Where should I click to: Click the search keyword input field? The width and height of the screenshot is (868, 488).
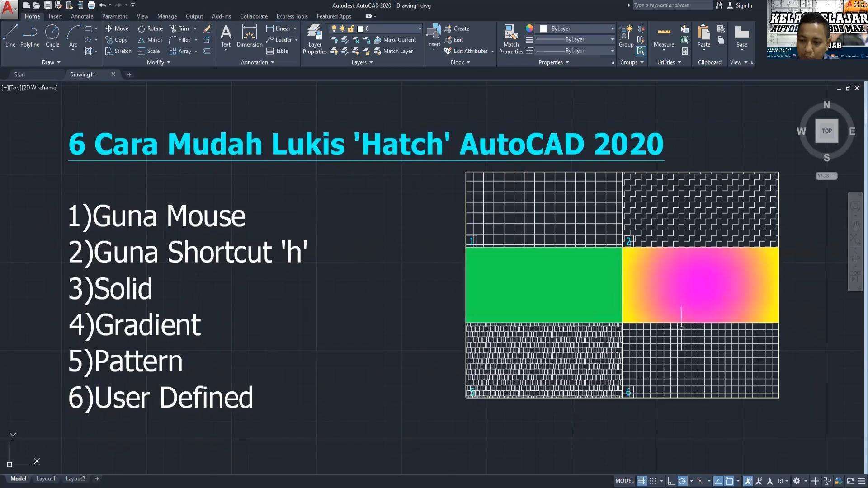(x=672, y=5)
